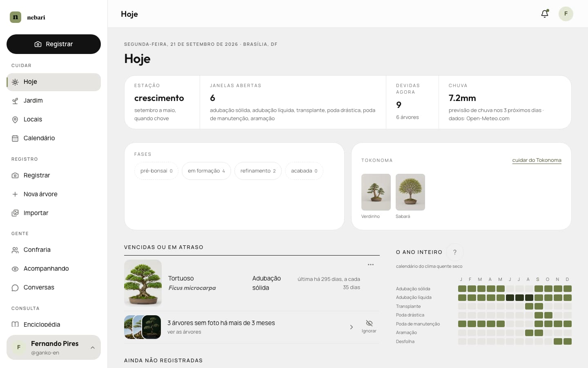The height and width of the screenshot is (368, 588).
Task: Ignore the trees without photo alert
Action: pos(369,327)
